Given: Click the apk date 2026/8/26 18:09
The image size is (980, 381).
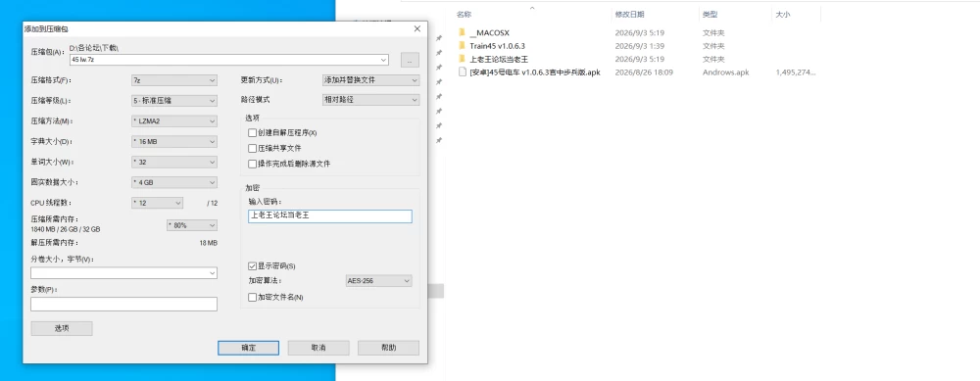Looking at the screenshot, I should click(644, 72).
